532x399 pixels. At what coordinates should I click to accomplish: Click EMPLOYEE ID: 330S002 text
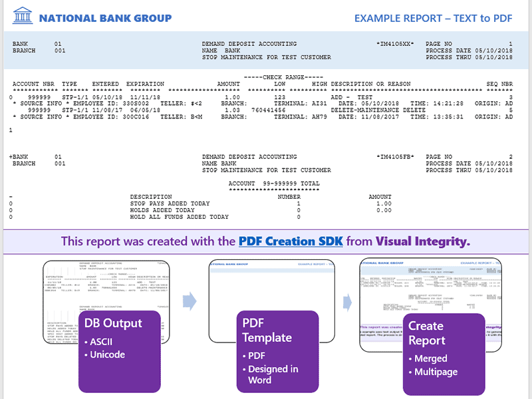click(x=111, y=104)
